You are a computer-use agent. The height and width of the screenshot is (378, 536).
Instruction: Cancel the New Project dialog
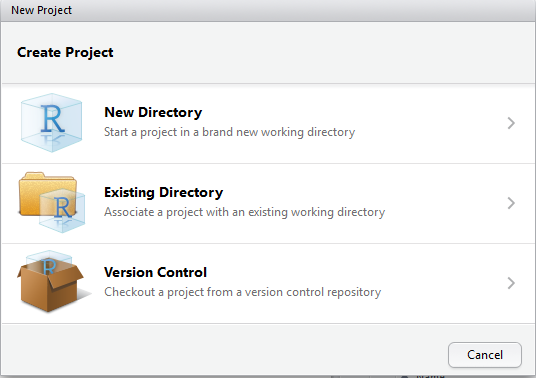point(485,355)
